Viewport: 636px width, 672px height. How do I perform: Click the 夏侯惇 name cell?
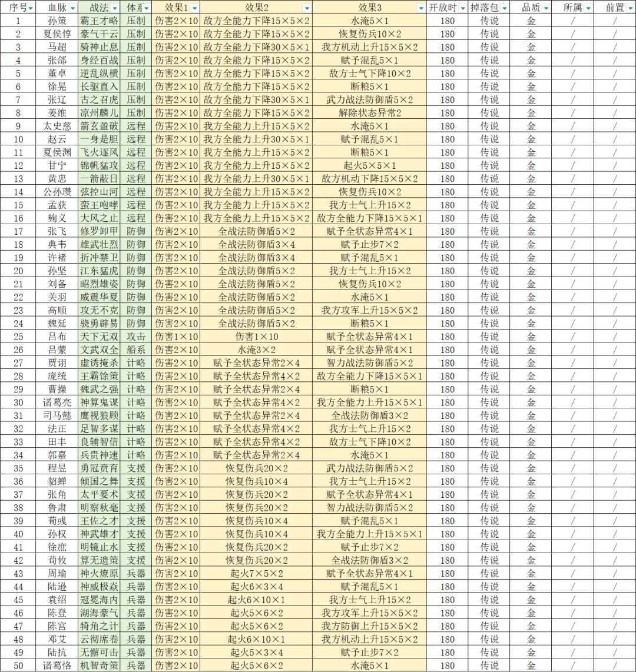coord(57,34)
